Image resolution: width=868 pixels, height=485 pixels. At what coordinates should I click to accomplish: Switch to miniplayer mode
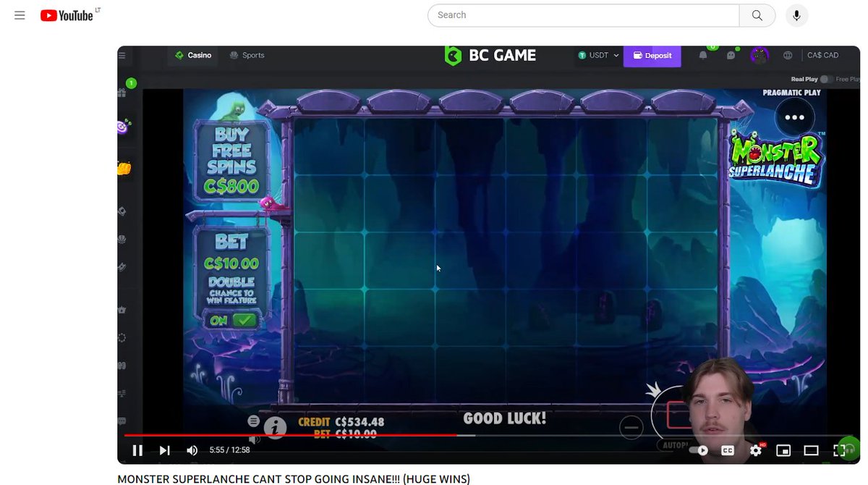coord(783,450)
